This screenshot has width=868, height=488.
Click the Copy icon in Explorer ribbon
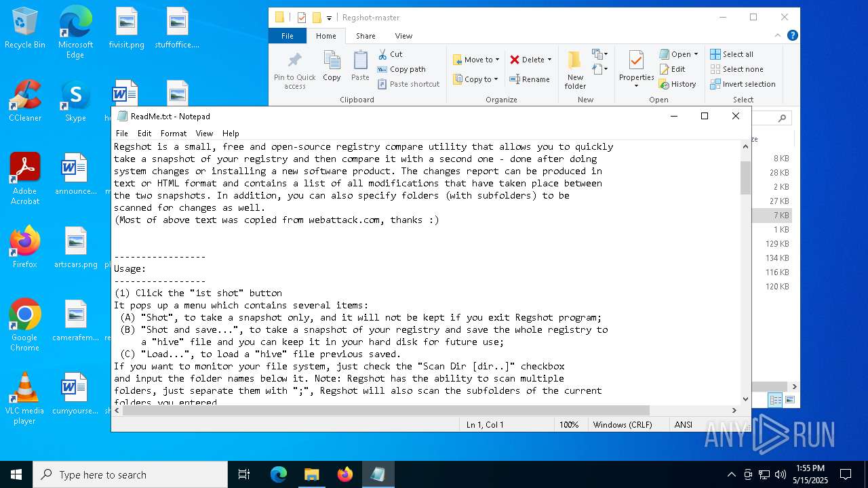(x=332, y=60)
